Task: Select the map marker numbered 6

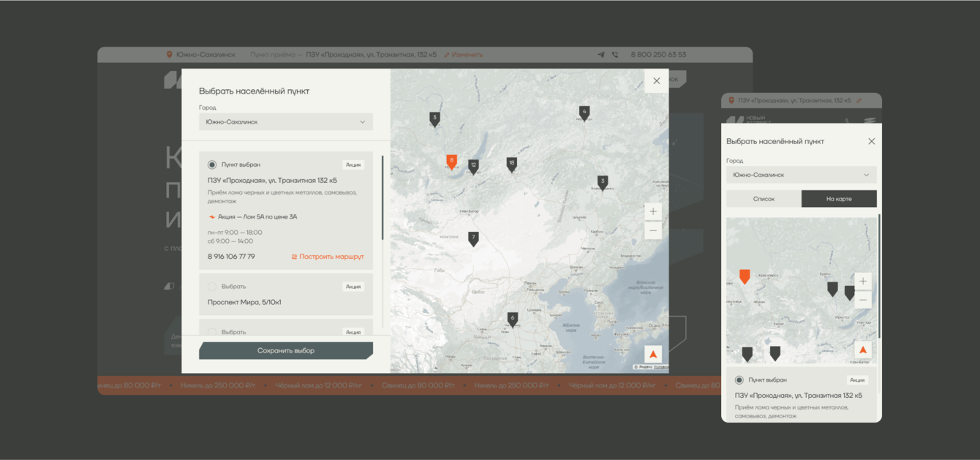Action: (x=512, y=320)
